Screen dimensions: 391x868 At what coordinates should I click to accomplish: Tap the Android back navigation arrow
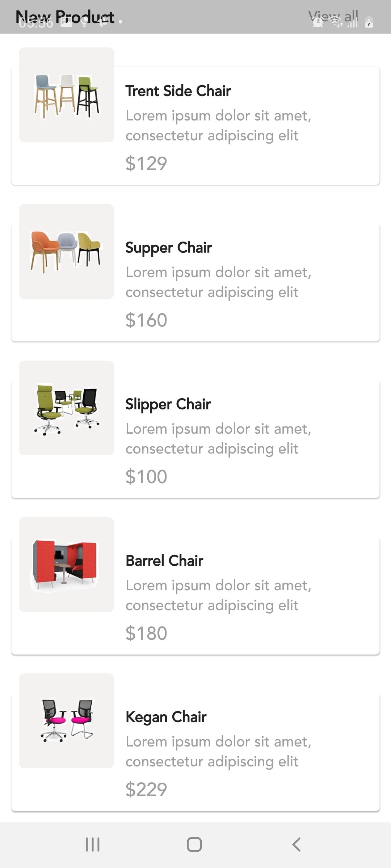296,844
